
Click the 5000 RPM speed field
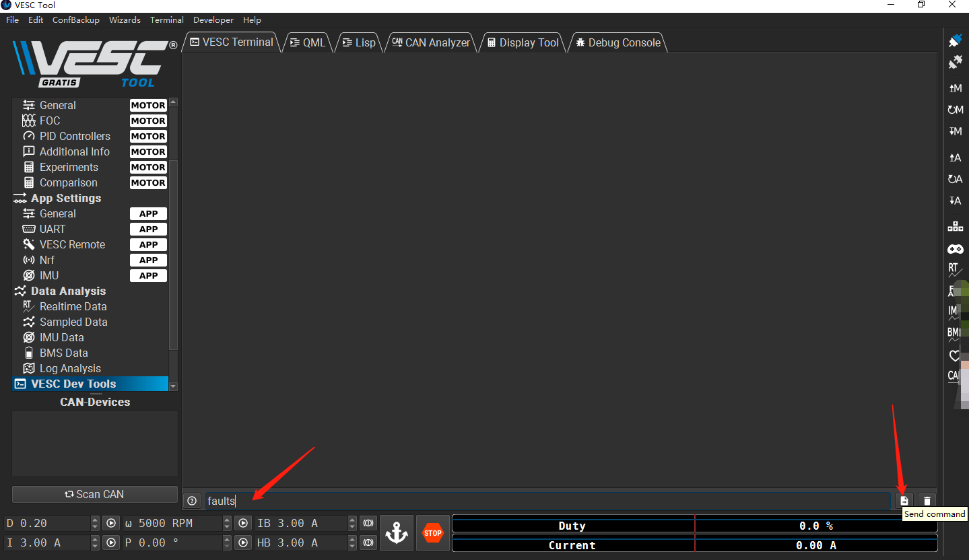[172, 523]
